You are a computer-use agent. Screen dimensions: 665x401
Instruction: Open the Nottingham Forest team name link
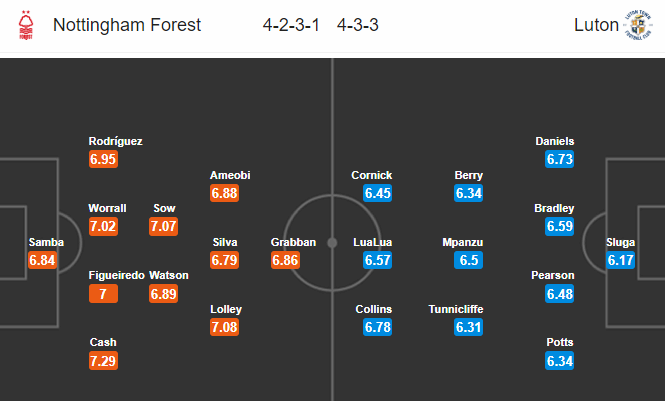[x=127, y=25]
